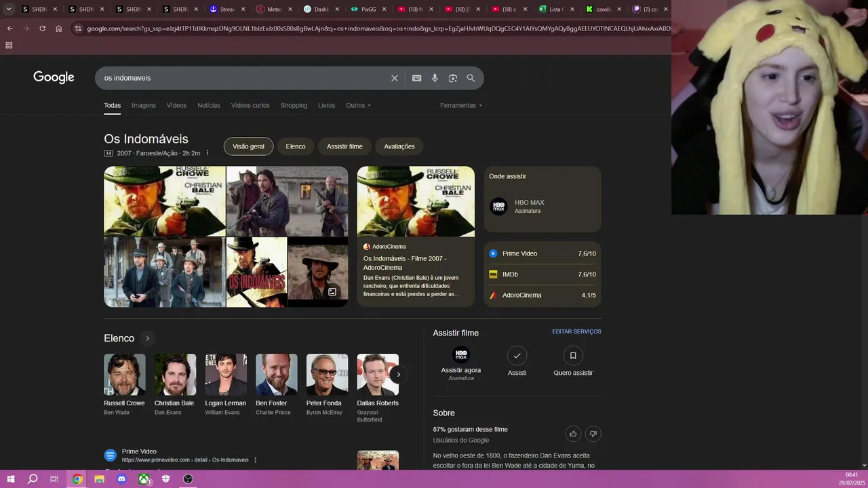
Task: Expand the Elenco section arrow
Action: (147, 338)
